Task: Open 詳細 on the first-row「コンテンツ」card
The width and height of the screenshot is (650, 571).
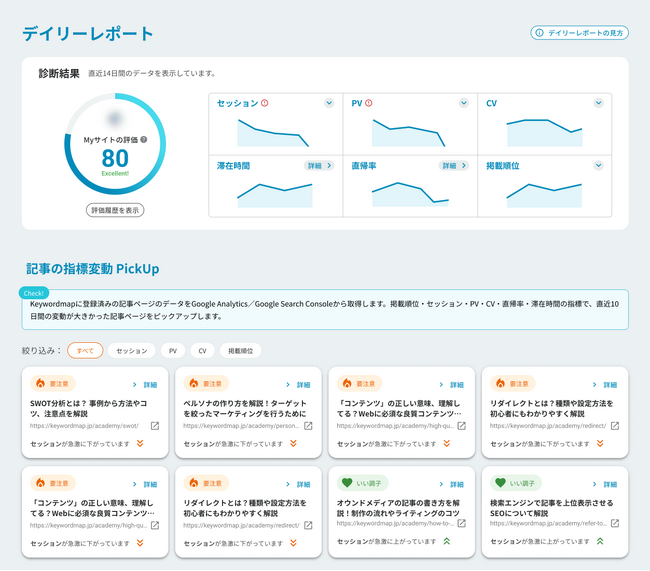Action: (452, 385)
